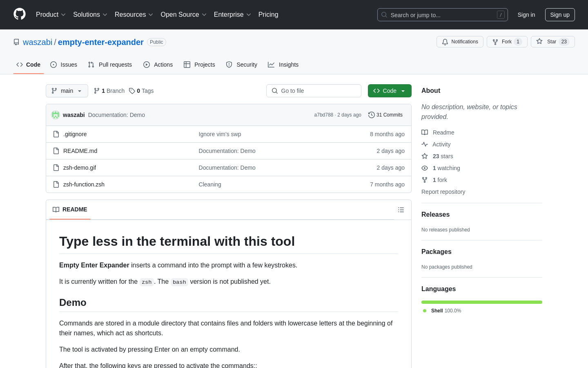Click the book icon beside Readme link
The image size is (588, 368).
[x=425, y=132]
